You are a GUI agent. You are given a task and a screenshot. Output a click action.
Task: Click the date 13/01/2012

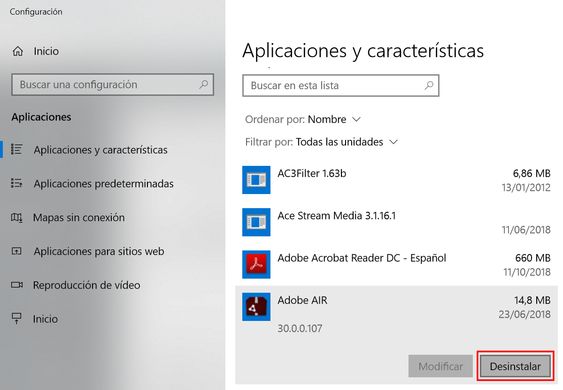[x=526, y=187]
